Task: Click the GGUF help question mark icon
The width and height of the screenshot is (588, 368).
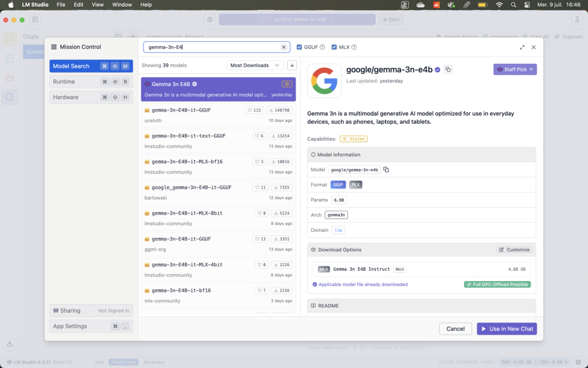Action: (x=322, y=47)
